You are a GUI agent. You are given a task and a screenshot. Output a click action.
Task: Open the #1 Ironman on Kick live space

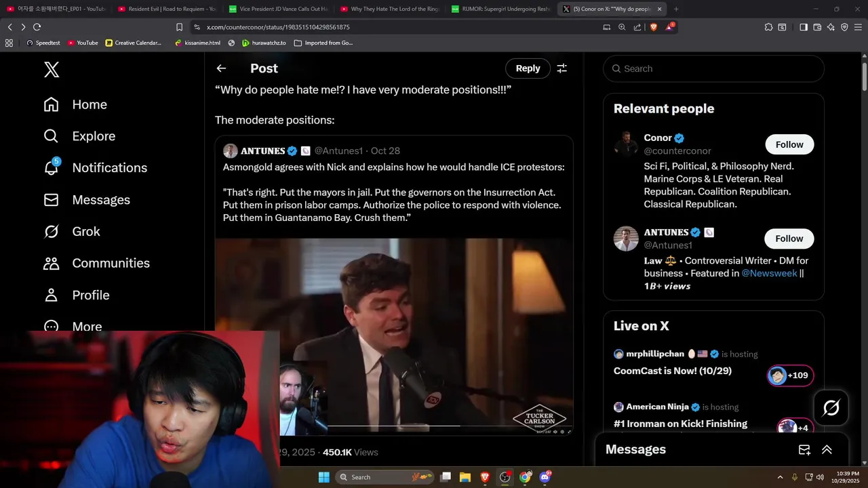coord(680,424)
